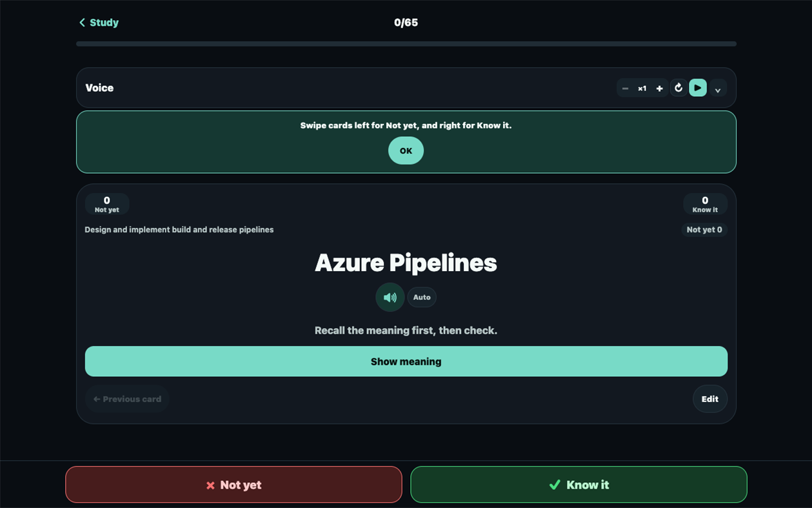The height and width of the screenshot is (508, 812).
Task: Click the Know it counter tile
Action: (705, 204)
